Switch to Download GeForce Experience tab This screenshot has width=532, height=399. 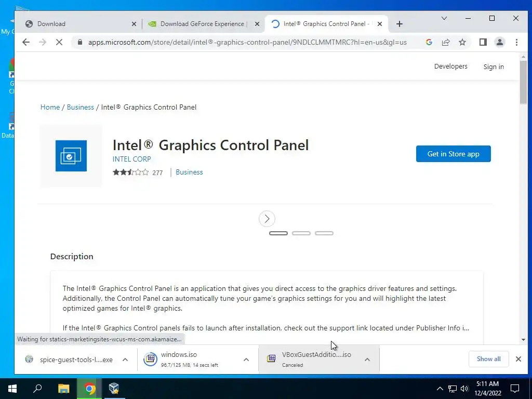coord(204,24)
